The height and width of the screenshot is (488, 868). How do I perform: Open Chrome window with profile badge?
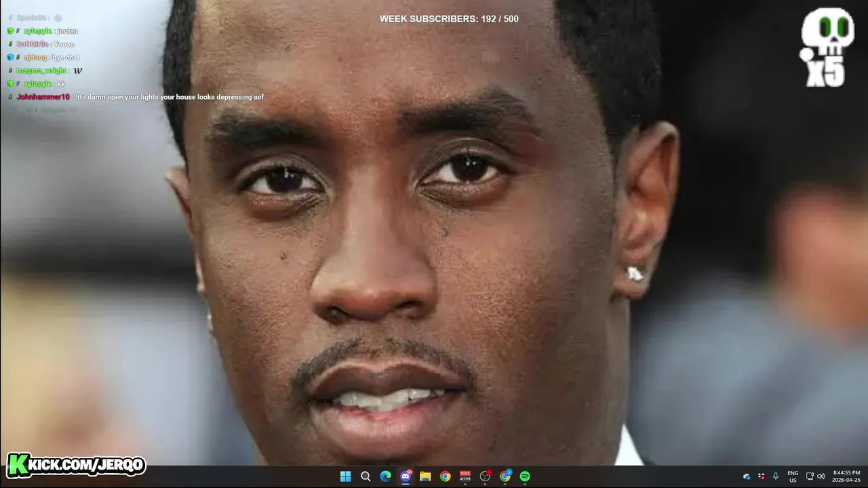point(505,476)
